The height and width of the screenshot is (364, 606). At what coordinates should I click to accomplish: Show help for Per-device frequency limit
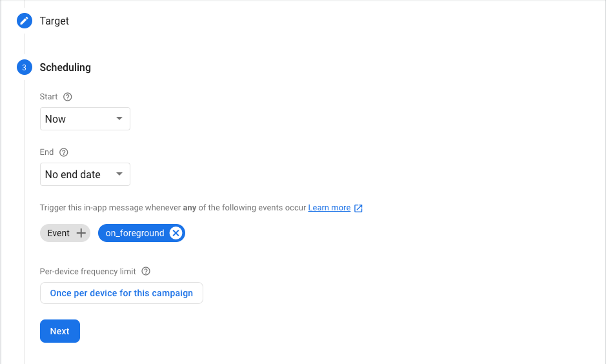(146, 271)
